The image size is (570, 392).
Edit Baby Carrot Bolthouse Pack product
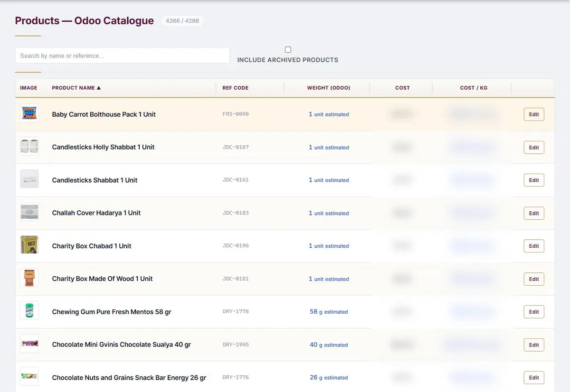(534, 114)
